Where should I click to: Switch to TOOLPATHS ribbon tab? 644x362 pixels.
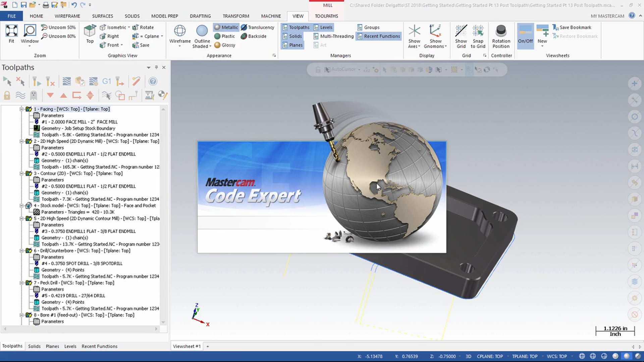tap(326, 16)
